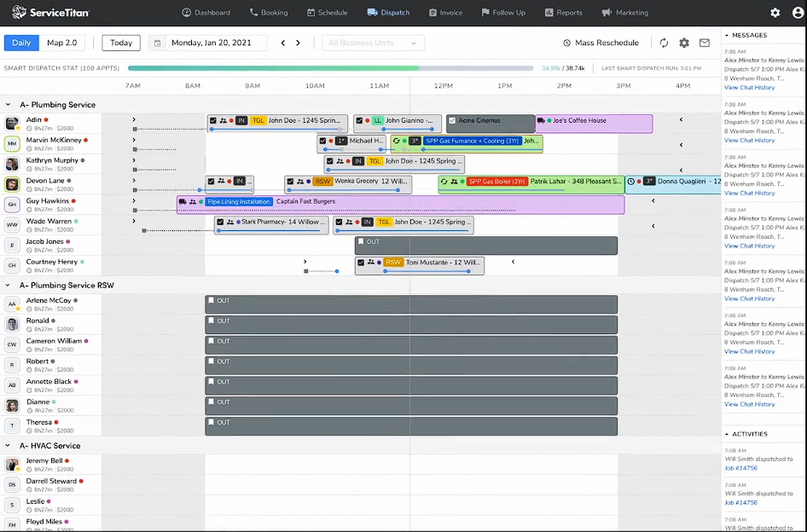Click Dianne's avatar photo
The width and height of the screenshot is (807, 532).
pos(12,406)
